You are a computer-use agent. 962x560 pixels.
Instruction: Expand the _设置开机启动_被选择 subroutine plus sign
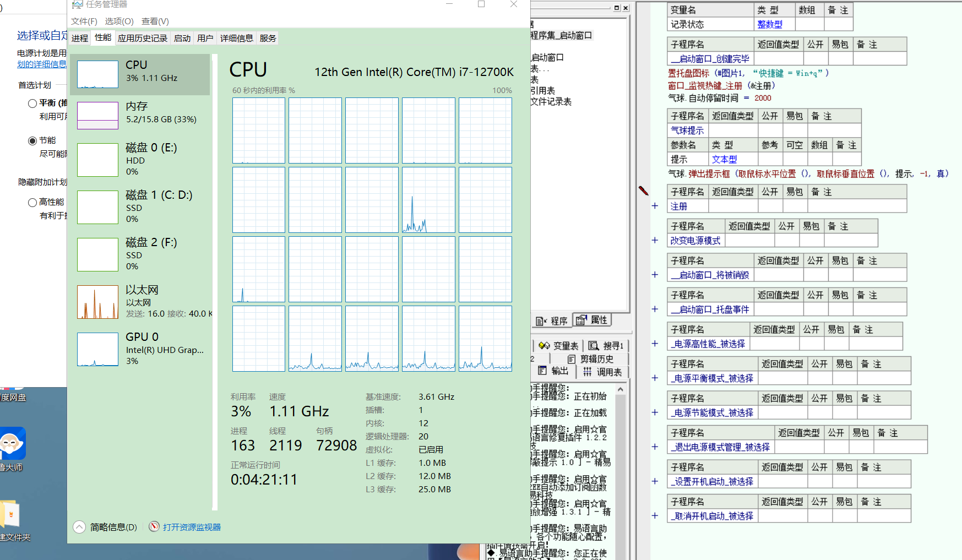pyautogui.click(x=655, y=481)
